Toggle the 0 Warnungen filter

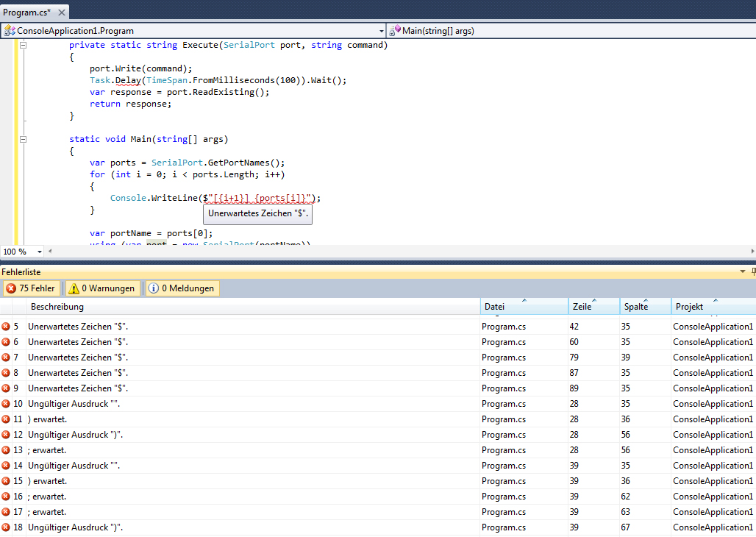point(103,288)
